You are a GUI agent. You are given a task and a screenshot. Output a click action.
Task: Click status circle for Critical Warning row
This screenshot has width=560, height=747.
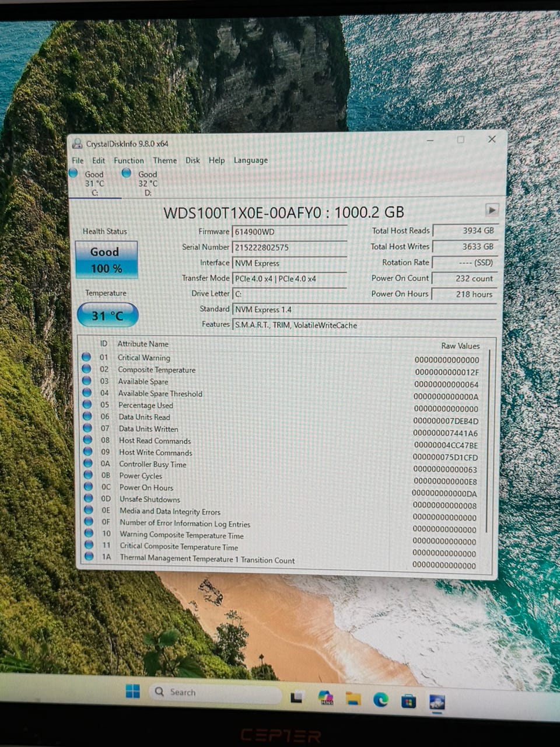86,357
